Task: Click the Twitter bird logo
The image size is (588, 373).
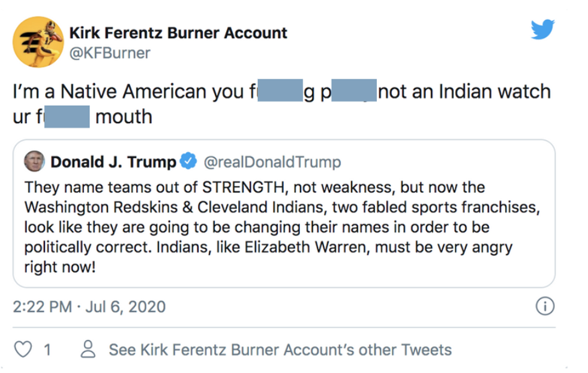Action: (542, 29)
